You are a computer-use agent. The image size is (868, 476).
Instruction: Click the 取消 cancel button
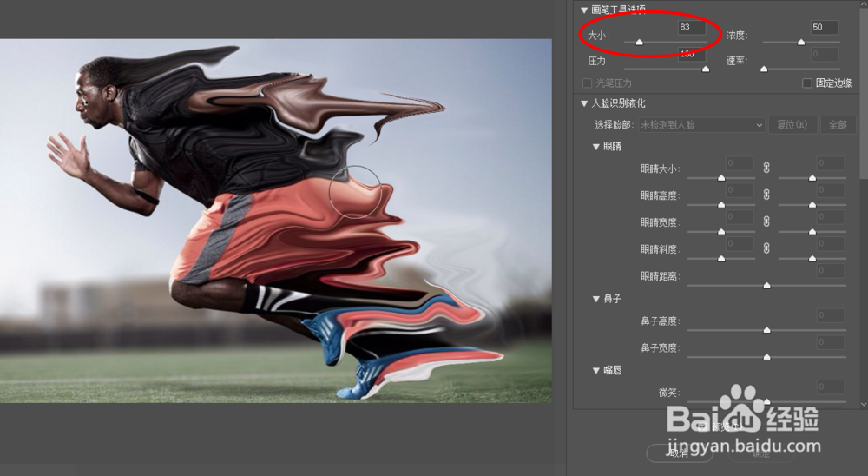[x=680, y=453]
